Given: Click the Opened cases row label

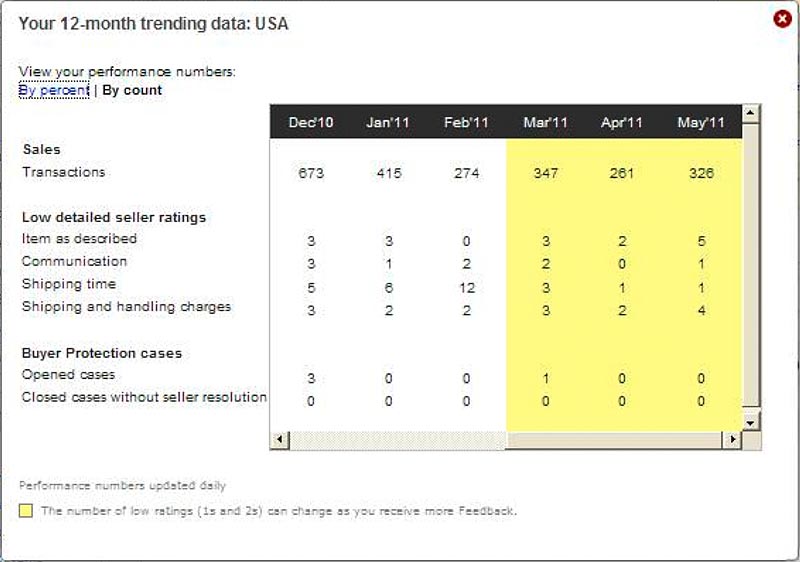Looking at the screenshot, I should pos(68,375).
